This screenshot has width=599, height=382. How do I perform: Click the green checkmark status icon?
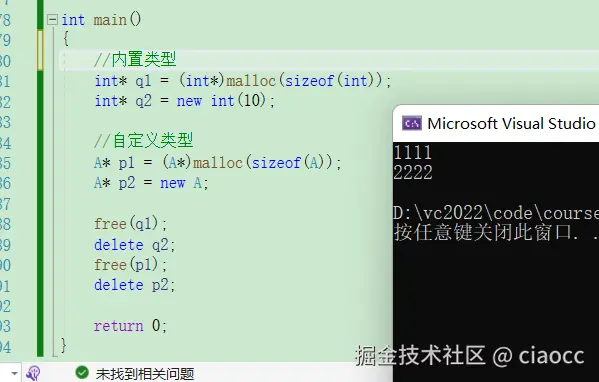click(x=82, y=372)
